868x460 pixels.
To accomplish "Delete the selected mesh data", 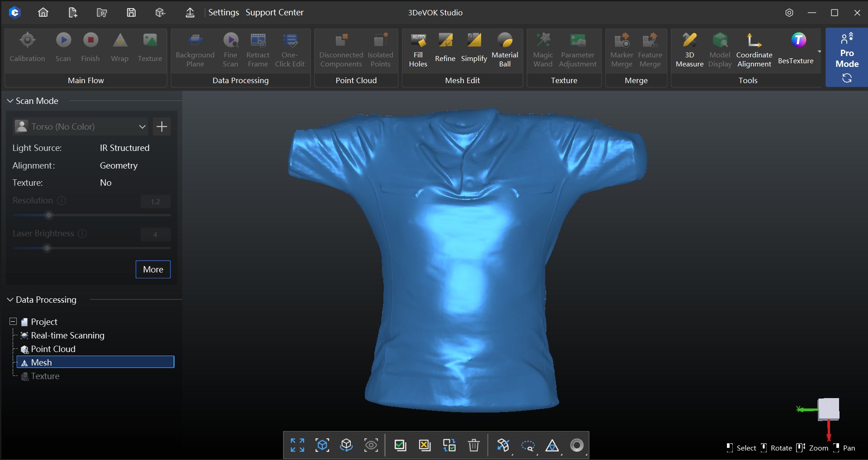I will coord(474,445).
